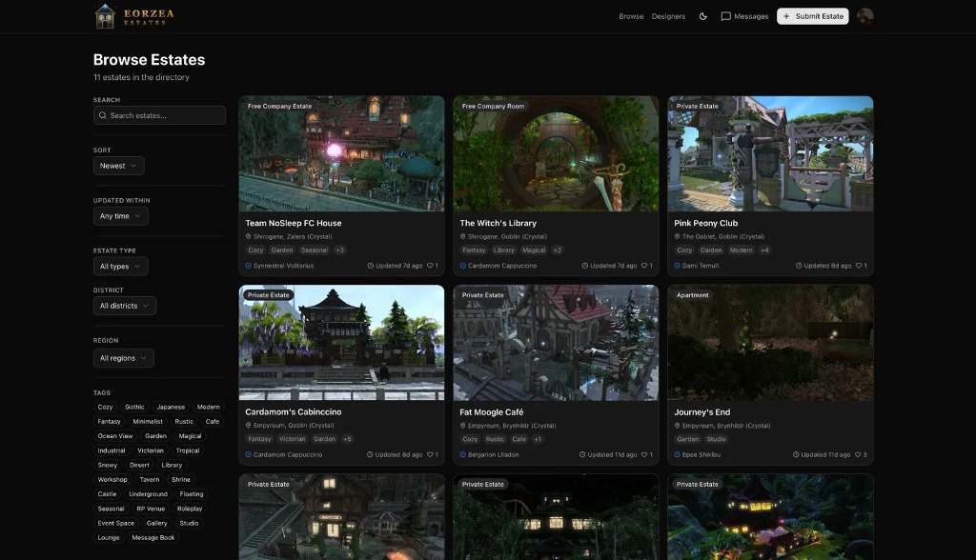Image resolution: width=976 pixels, height=560 pixels.
Task: Open Designers navigation link
Action: point(668,16)
